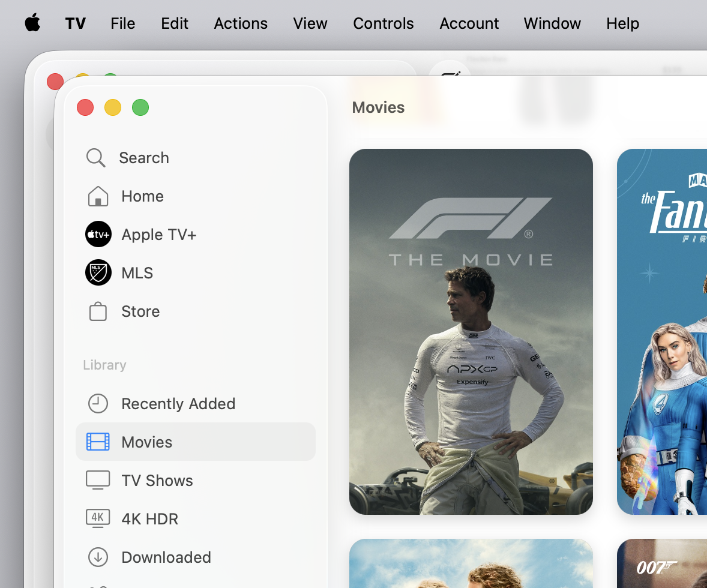
Task: Open the Apple menu
Action: [32, 23]
